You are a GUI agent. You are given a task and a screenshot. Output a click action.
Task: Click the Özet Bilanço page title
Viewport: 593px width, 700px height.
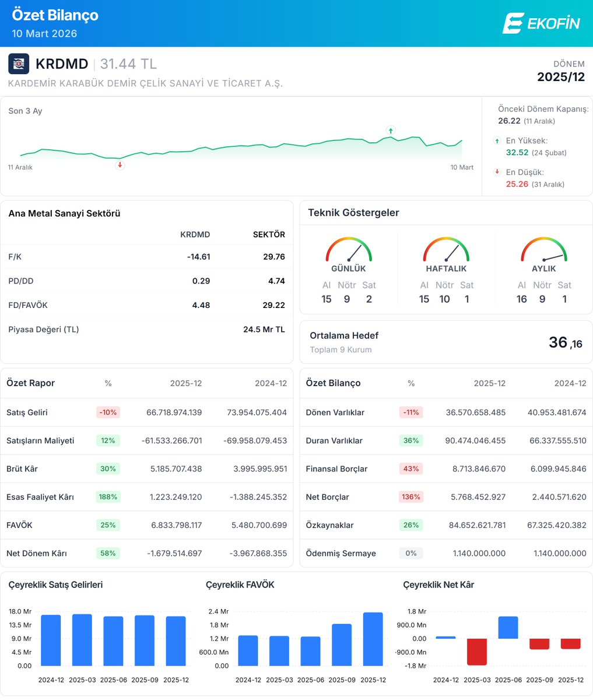tap(55, 15)
